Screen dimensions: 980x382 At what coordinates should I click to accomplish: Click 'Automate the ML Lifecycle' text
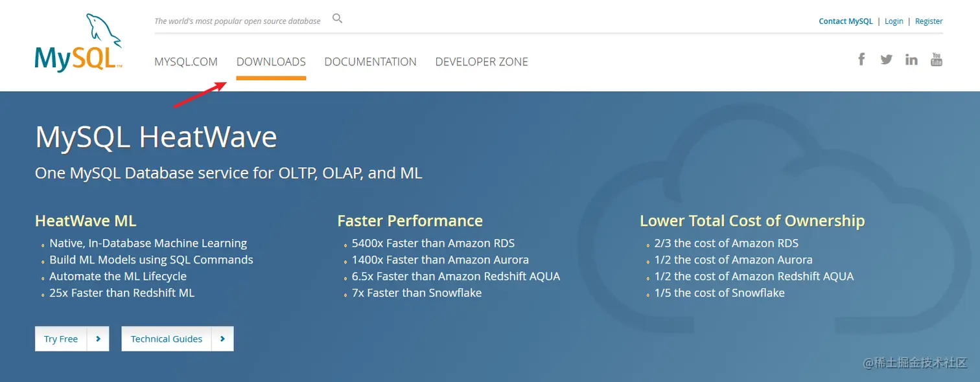tap(118, 276)
